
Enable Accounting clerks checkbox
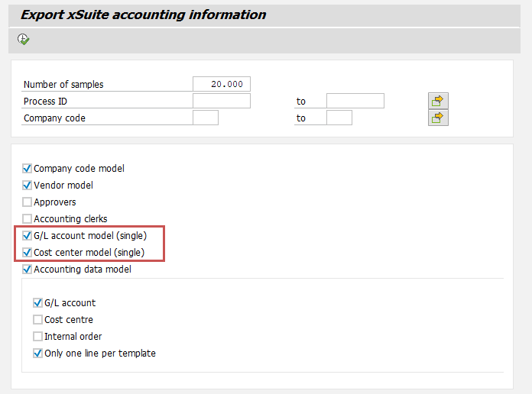28,219
